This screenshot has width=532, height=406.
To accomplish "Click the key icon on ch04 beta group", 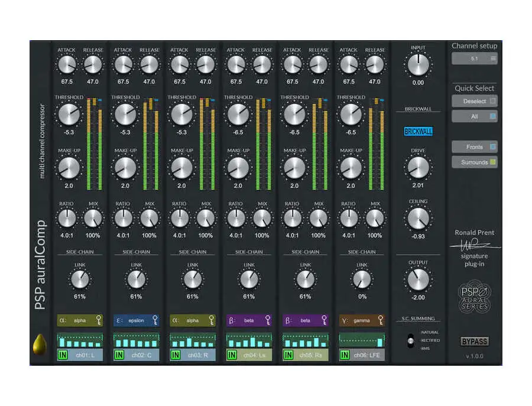I will [267, 320].
